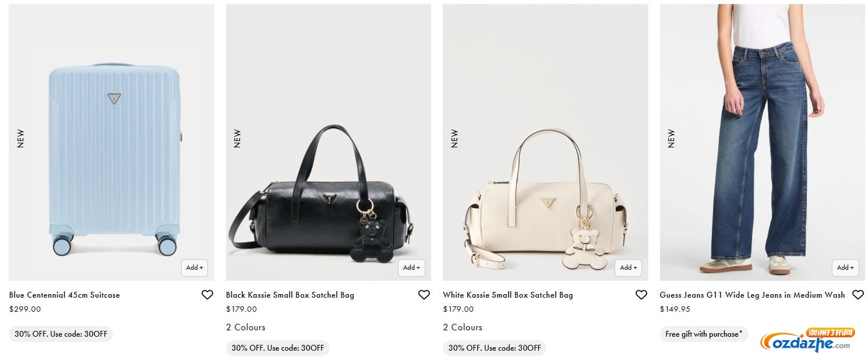868x360 pixels.
Task: View the white satchel bag product image
Action: 545,142
